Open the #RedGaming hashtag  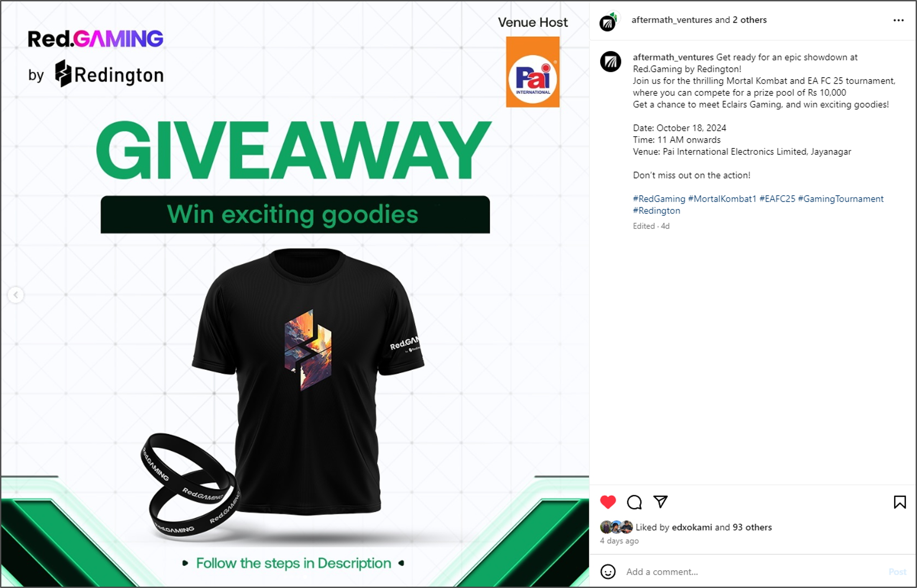pos(659,199)
